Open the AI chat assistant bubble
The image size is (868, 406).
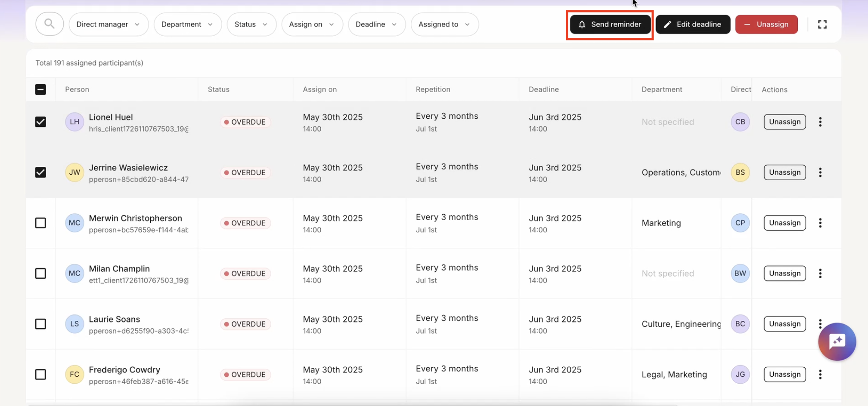pos(837,341)
